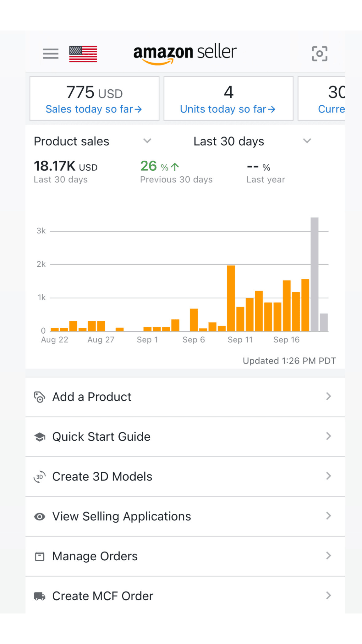The image size is (362, 644).
Task: Tap the Add a Product tag icon
Action: pyautogui.click(x=40, y=397)
